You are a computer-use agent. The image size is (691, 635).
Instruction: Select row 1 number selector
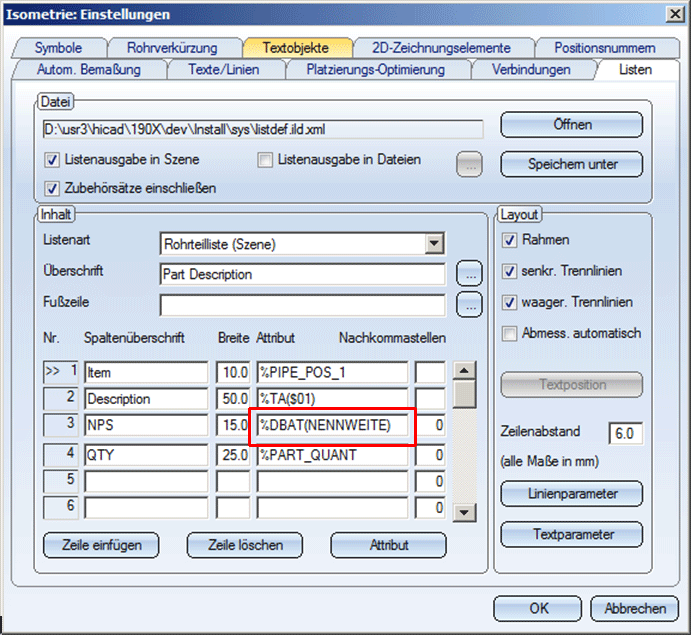61,372
